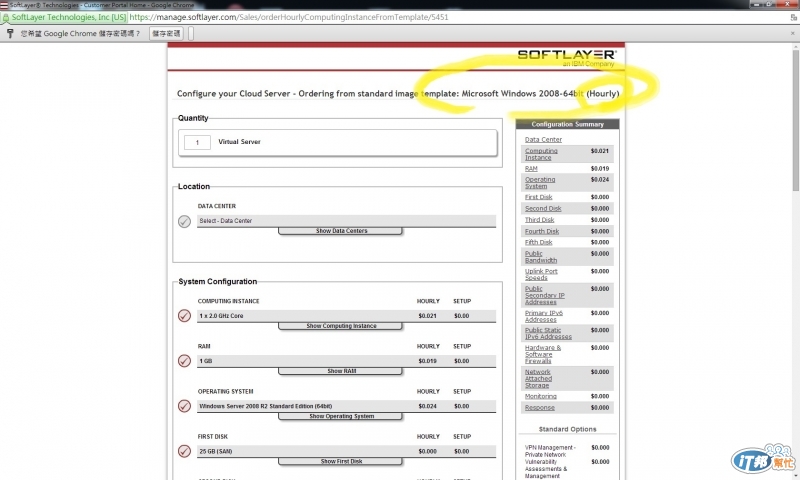Click the SoftLayer logo
The image size is (800, 480).
click(566, 58)
